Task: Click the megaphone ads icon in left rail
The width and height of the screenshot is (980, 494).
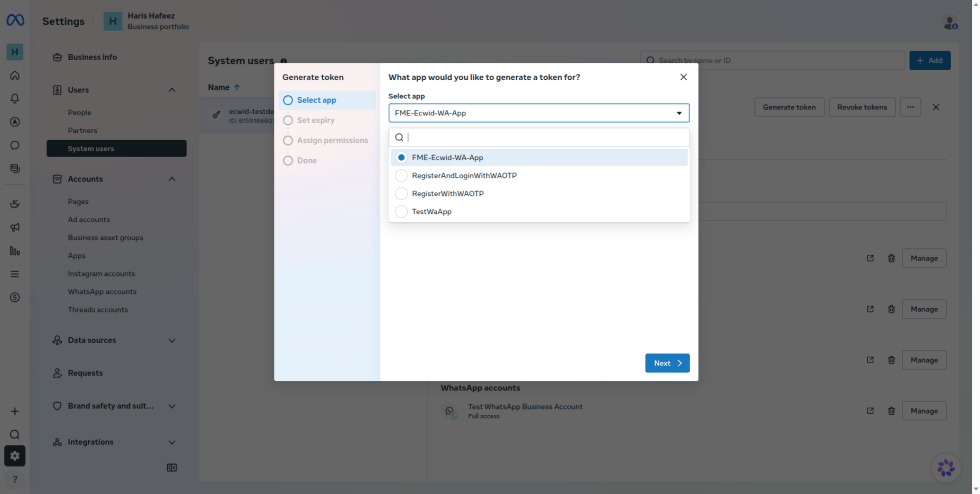Action: tap(15, 228)
